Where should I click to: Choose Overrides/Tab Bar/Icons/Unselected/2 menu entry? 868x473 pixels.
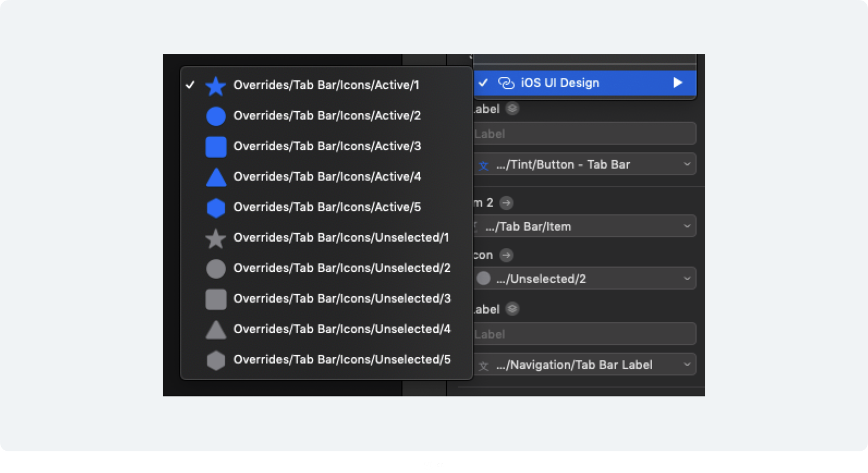pyautogui.click(x=342, y=268)
